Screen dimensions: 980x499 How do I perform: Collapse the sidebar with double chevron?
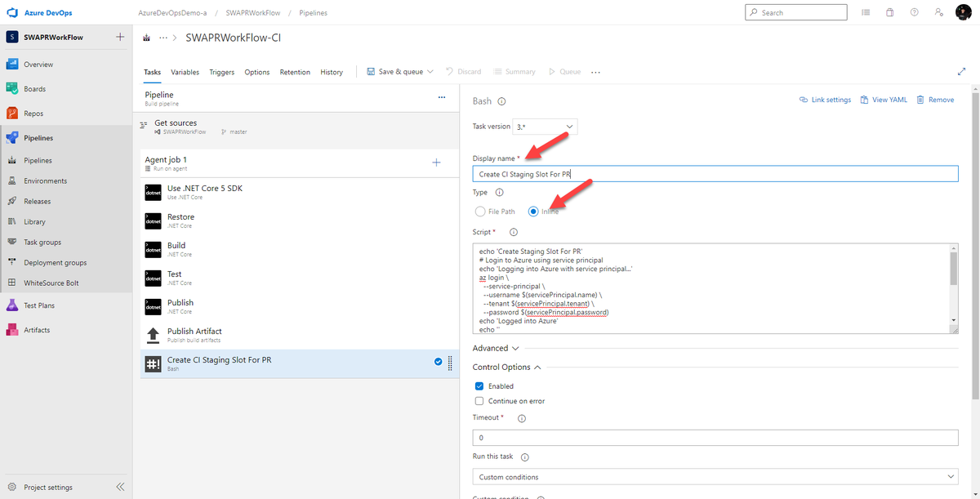tap(120, 487)
